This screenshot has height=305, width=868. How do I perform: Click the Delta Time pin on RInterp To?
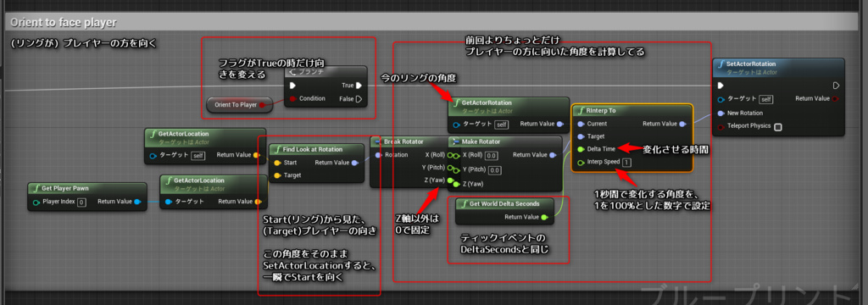580,149
